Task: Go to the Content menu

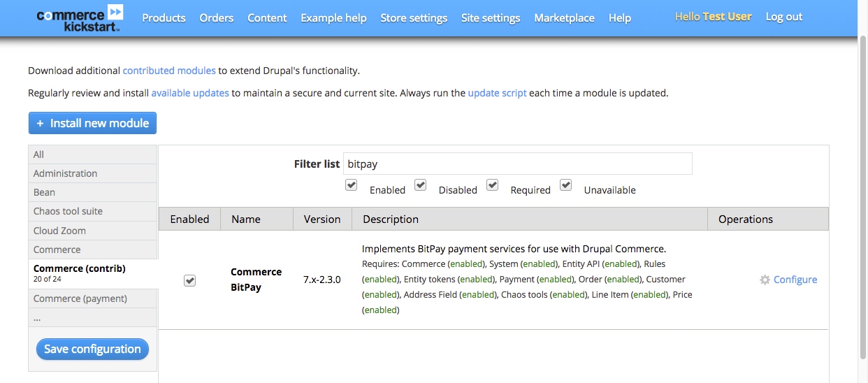Action: (267, 18)
